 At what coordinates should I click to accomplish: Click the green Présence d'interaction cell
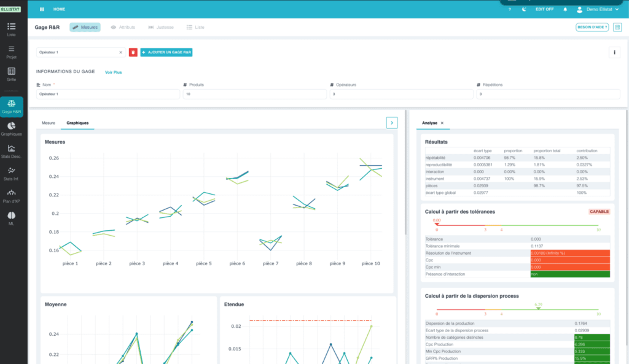pyautogui.click(x=570, y=274)
